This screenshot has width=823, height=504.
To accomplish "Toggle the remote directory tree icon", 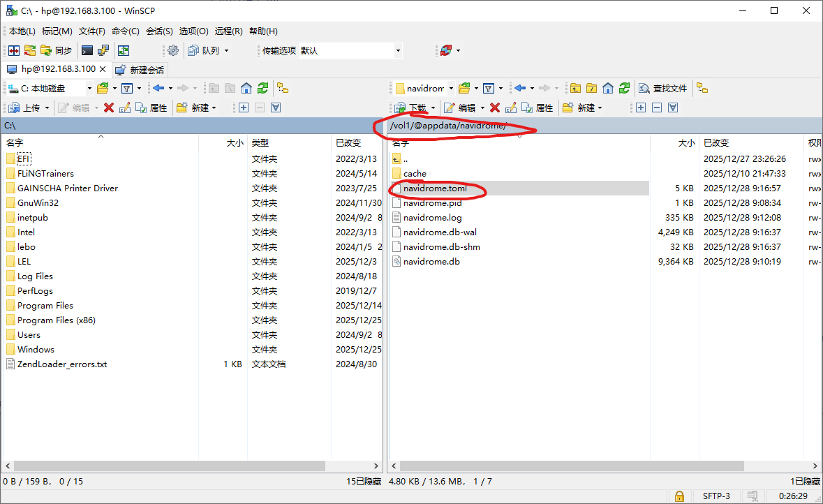I will click(x=702, y=88).
